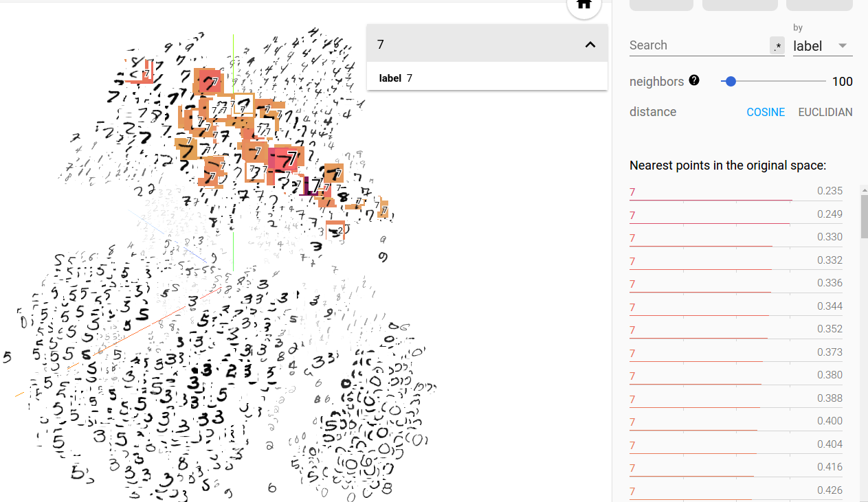Viewport: 868px width, 502px height.
Task: Focus the Search input field
Action: [697, 45]
